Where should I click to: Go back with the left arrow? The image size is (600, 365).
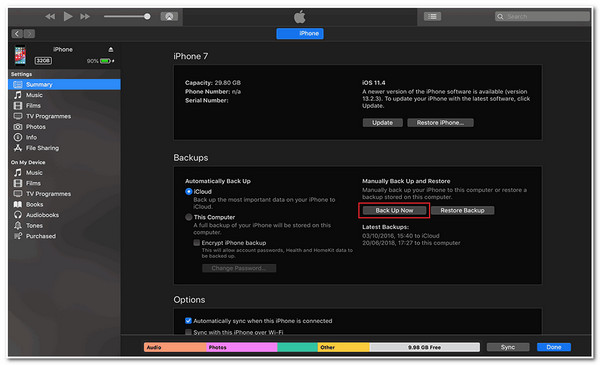(17, 34)
